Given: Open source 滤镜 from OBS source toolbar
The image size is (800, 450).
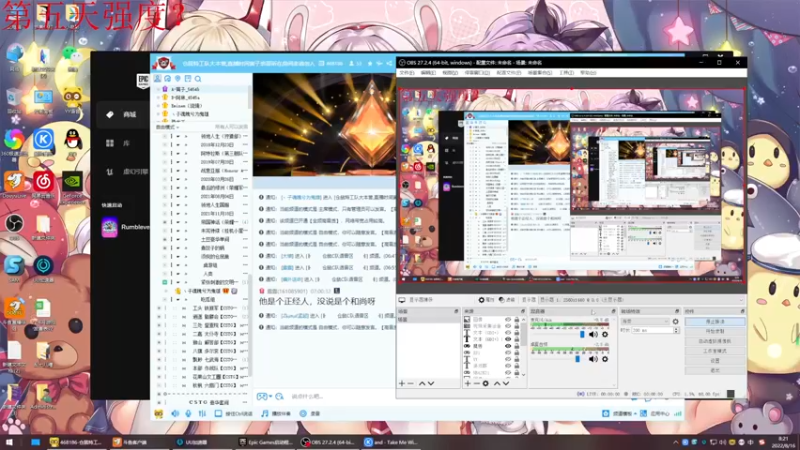Looking at the screenshot, I should pyautogui.click(x=507, y=300).
